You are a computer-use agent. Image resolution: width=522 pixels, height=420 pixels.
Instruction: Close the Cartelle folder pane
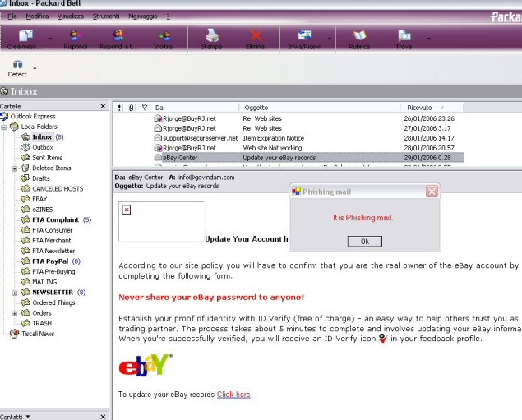pyautogui.click(x=103, y=106)
